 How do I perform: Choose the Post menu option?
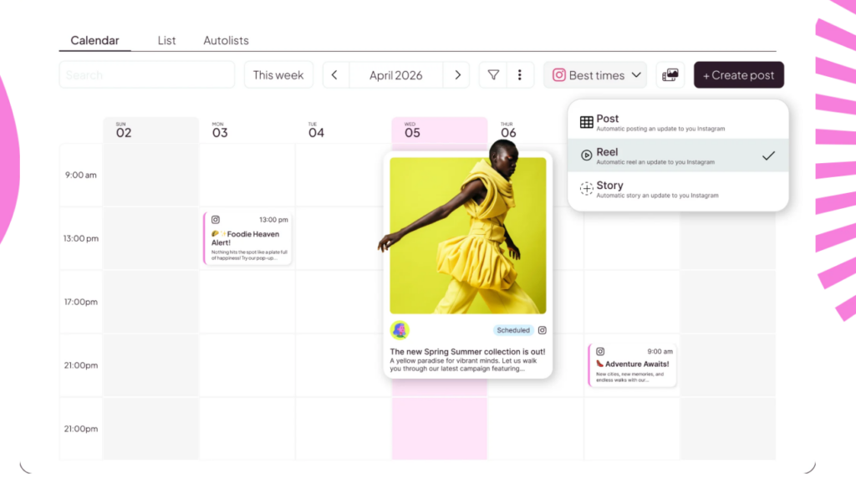[x=678, y=122]
